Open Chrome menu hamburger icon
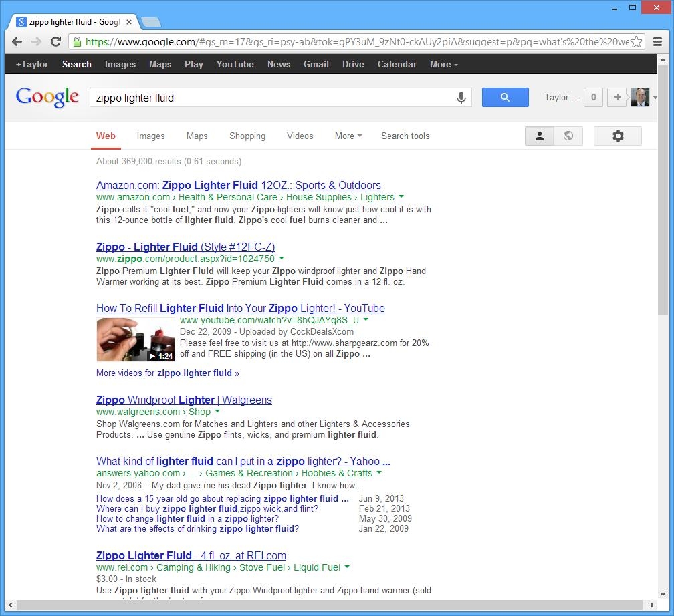674x616 pixels. (657, 41)
